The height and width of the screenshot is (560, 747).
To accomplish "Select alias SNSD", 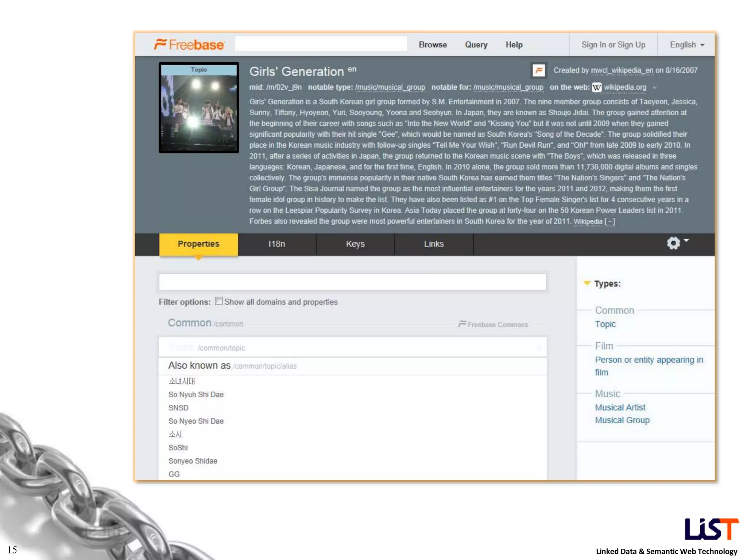I will coord(178,408).
